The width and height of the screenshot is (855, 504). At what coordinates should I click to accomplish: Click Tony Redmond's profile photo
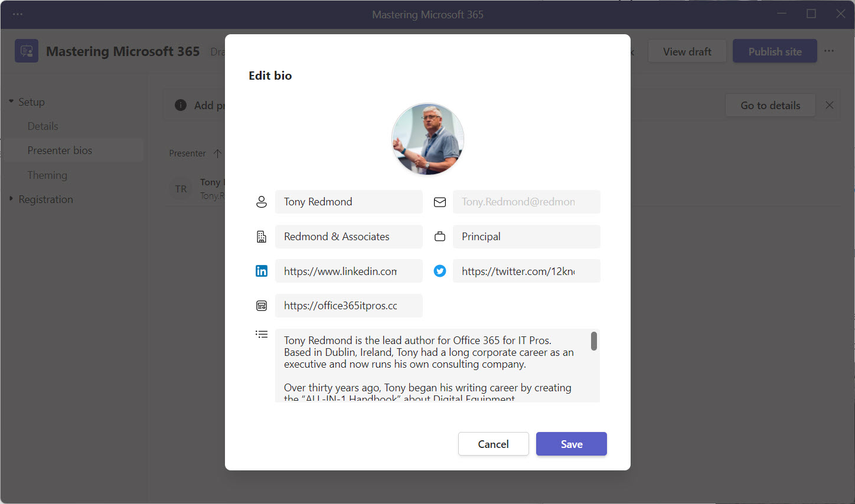pyautogui.click(x=427, y=139)
